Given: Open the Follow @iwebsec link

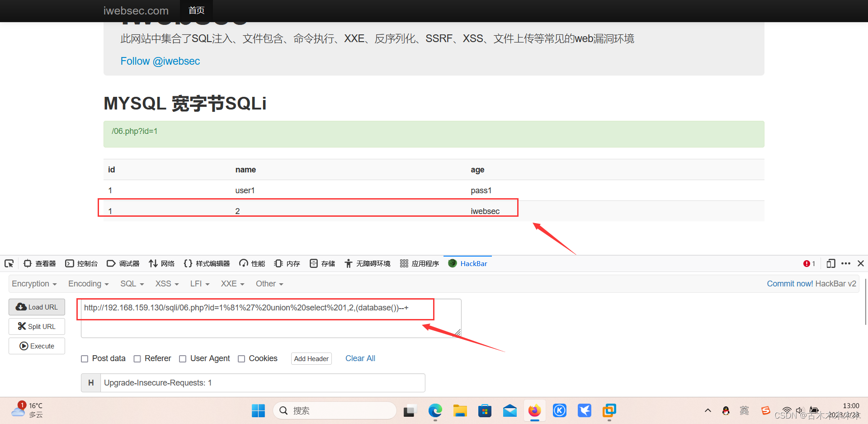Looking at the screenshot, I should [160, 61].
